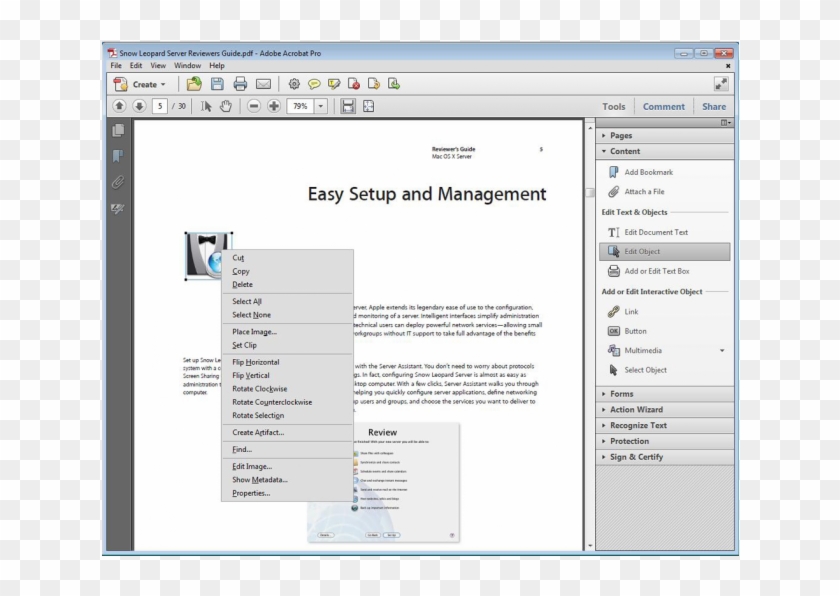This screenshot has height=596, width=840.
Task: Choose the Select tool cursor icon
Action: (x=206, y=106)
